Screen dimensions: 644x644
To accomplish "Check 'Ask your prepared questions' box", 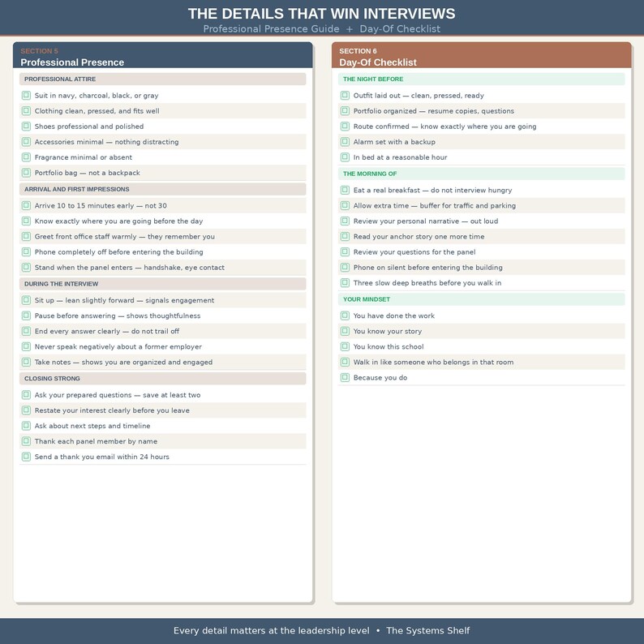I will click(26, 395).
